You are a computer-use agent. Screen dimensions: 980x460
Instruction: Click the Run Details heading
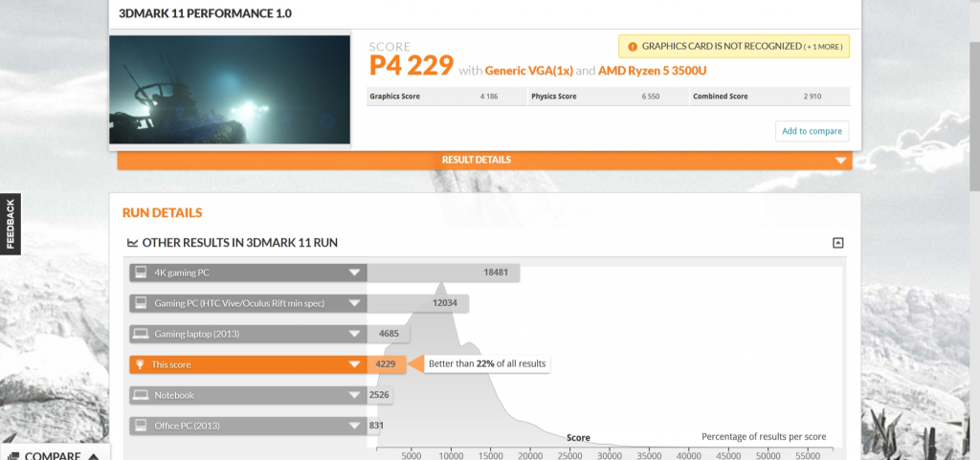162,213
